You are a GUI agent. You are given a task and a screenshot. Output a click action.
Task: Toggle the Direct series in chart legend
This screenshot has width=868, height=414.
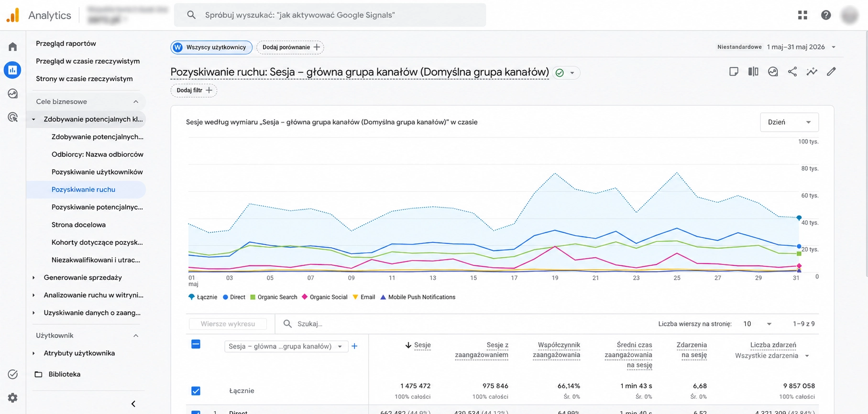[x=234, y=297]
